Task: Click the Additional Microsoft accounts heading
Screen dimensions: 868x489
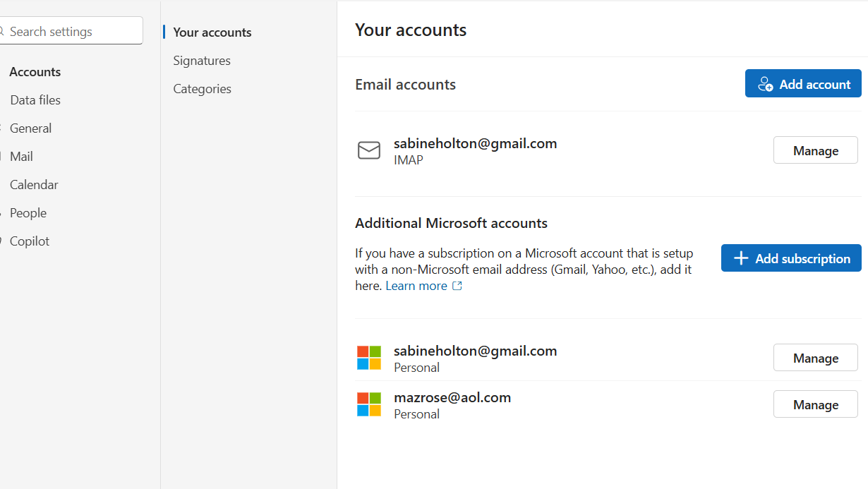Action: [451, 223]
